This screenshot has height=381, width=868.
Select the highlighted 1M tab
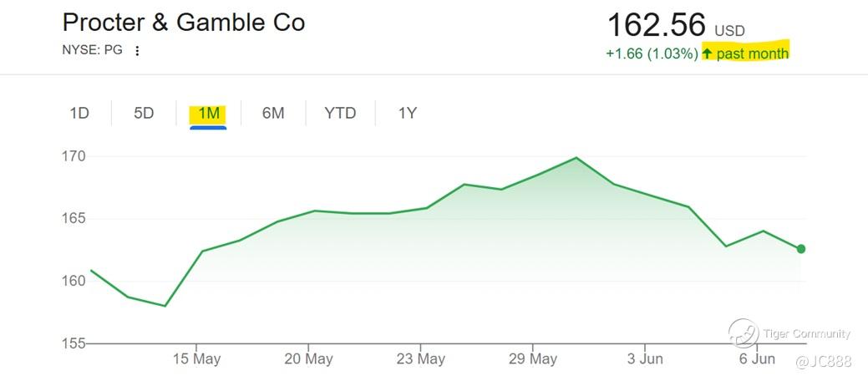pos(209,113)
